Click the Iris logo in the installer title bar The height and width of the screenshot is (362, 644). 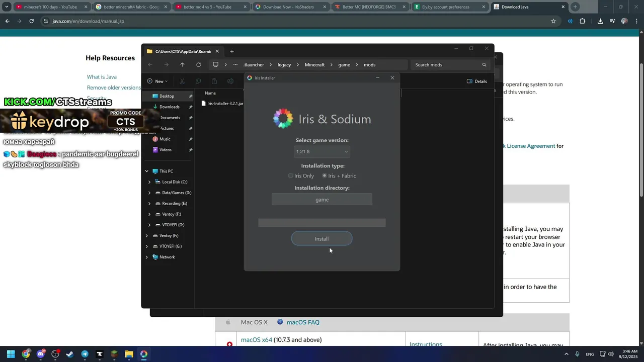(x=250, y=78)
